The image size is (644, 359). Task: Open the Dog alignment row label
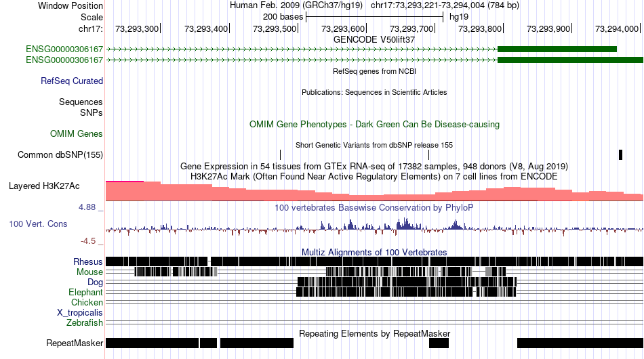point(95,282)
